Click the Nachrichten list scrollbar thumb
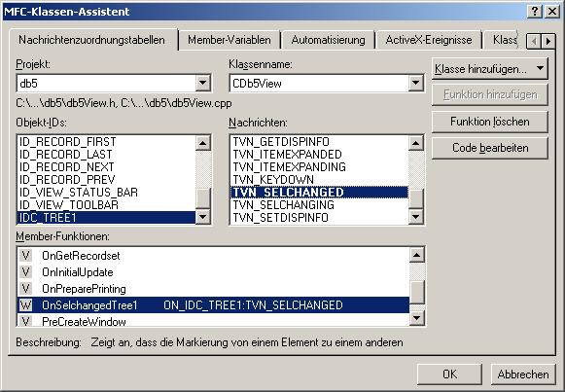This screenshot has height=392, width=565. 416,197
